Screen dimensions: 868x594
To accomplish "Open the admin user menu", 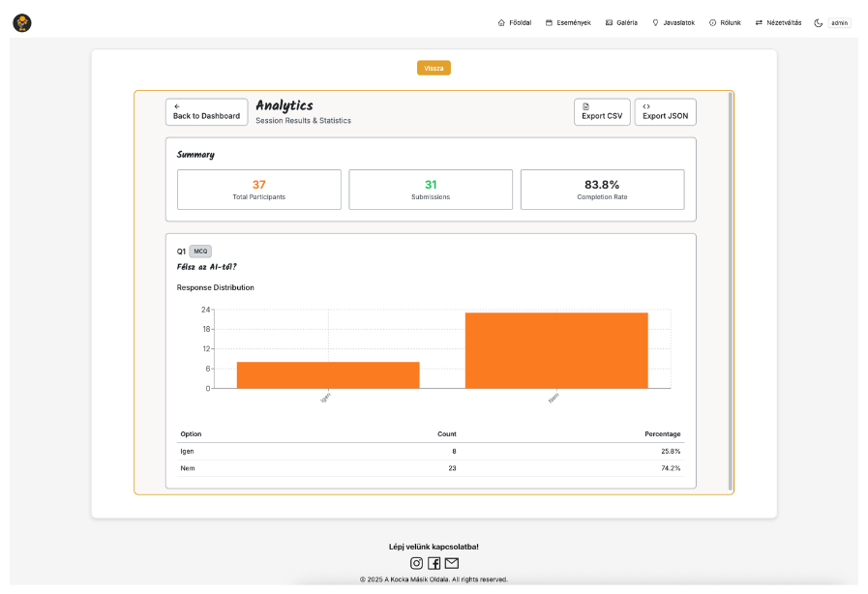I will (x=839, y=22).
